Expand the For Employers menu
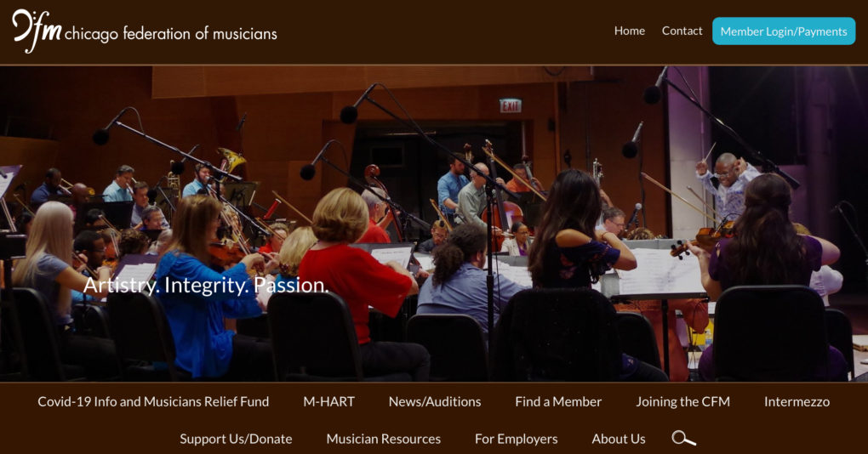 [516, 439]
